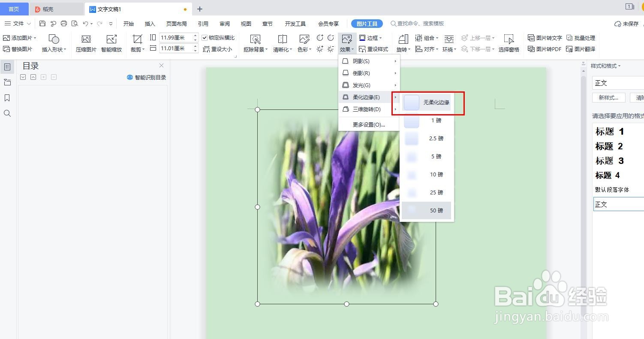Image resolution: width=644 pixels, height=339 pixels.
Task: Open 清晰化 dropdown
Action: (x=283, y=44)
